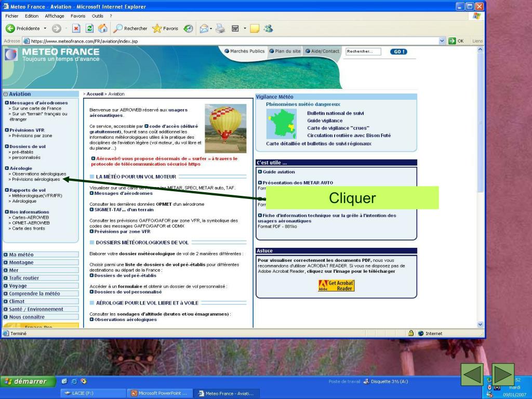
Task: Collapse the Aviation sidebar section
Action: coord(5,94)
